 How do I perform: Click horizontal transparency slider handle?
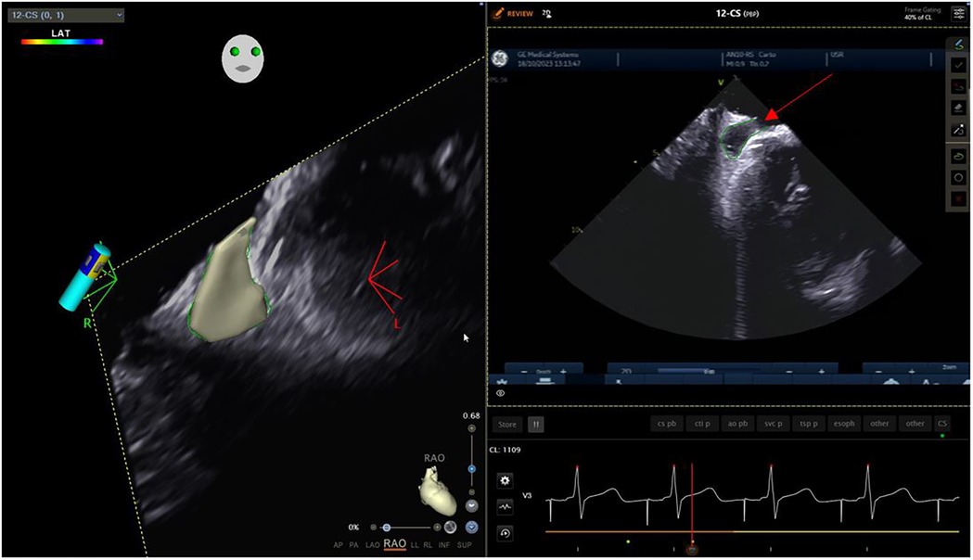(387, 528)
